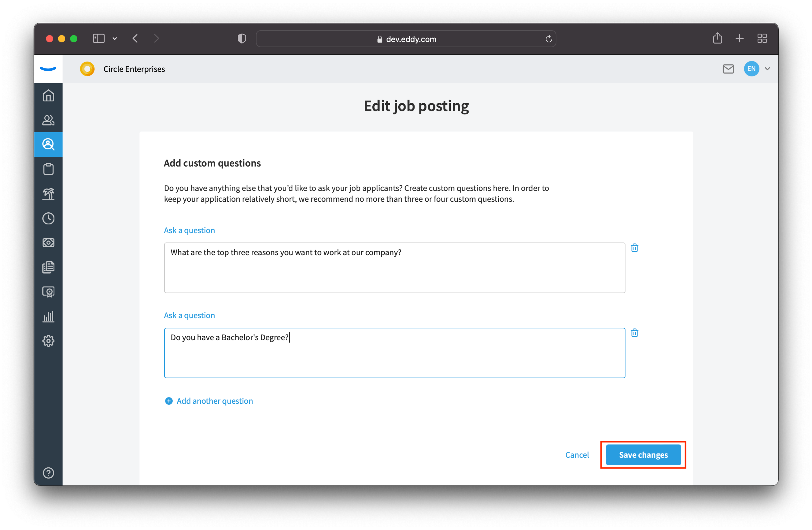
Task: Delete the Bachelor's Degree question
Action: pos(635,333)
